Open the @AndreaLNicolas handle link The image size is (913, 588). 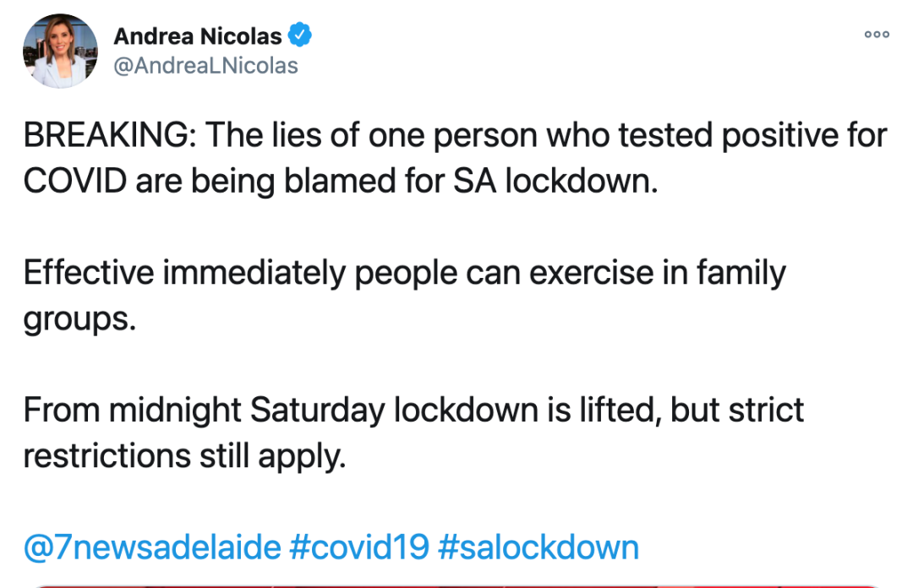pyautogui.click(x=205, y=66)
